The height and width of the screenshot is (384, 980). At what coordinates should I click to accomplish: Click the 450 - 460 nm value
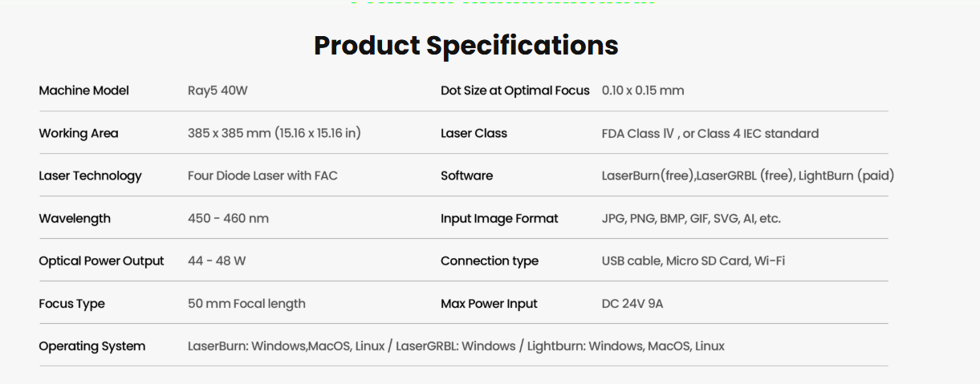tap(228, 218)
